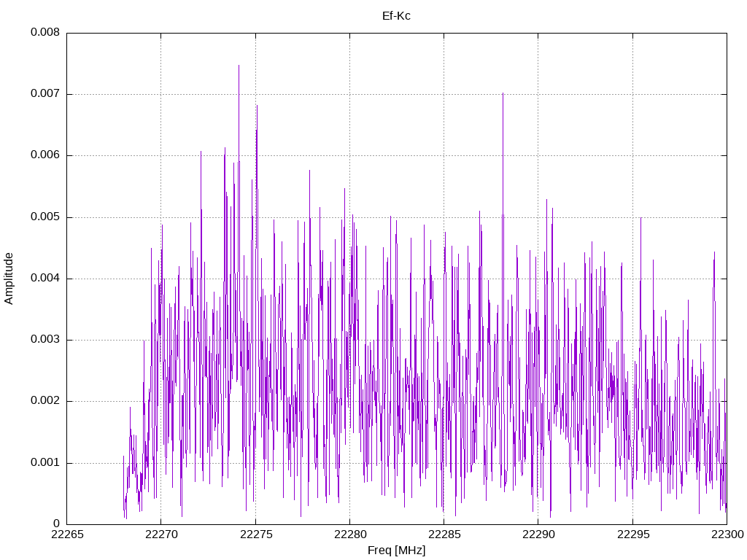The width and height of the screenshot is (747, 560).
Task: Click the tallest spectrum peak near 22274 MHz
Action: pos(239,66)
